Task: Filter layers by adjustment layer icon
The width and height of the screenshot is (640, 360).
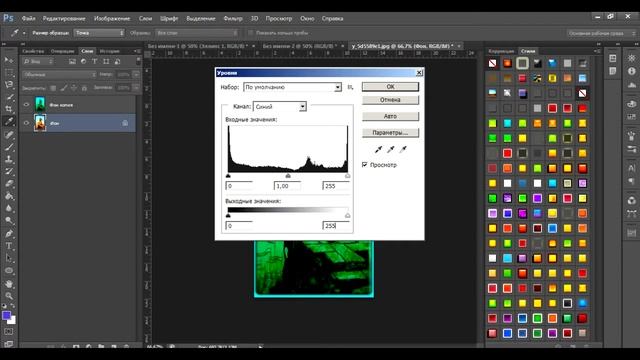Action: coord(84,61)
